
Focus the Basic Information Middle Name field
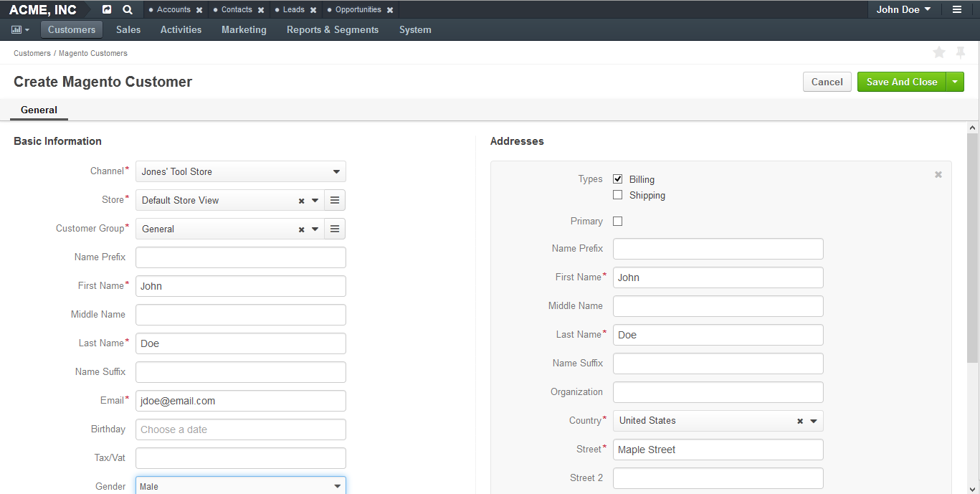point(241,315)
